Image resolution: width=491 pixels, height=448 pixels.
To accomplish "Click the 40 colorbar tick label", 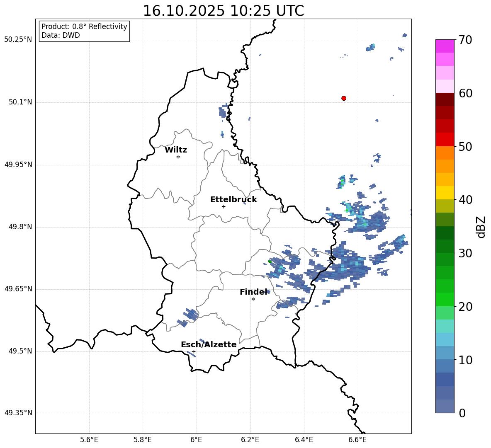I will tap(465, 200).
